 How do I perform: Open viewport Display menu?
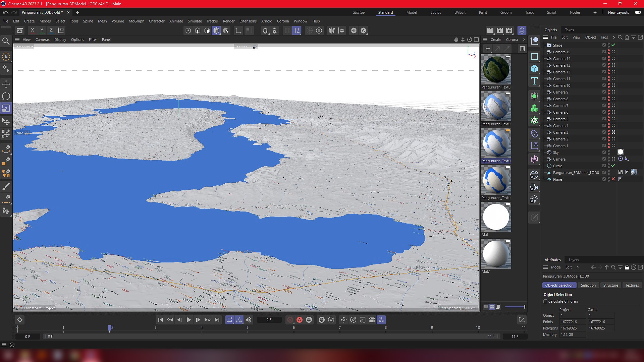pos(60,40)
